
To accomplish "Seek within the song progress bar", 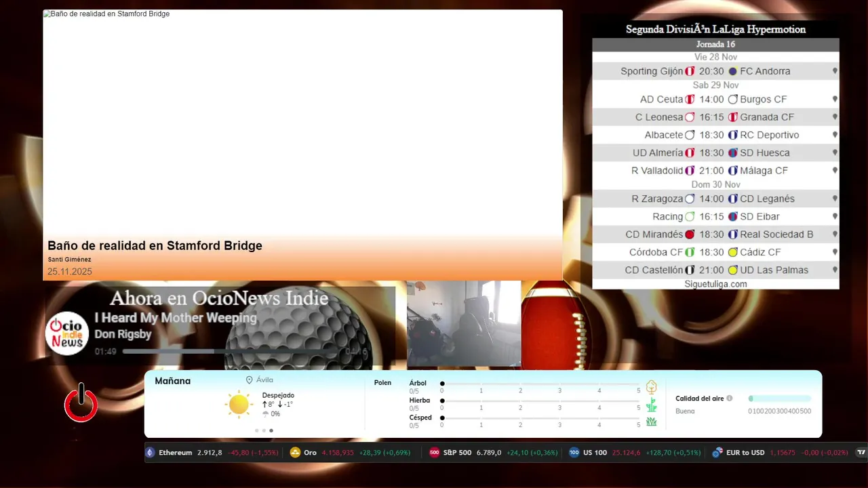I will (x=231, y=352).
